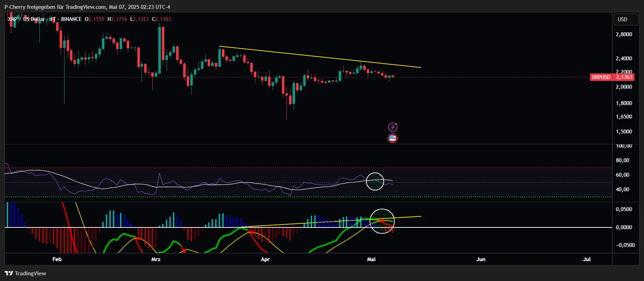Image resolution: width=644 pixels, height=281 pixels.
Task: Click the TradingView logo at bottom left
Action: [25, 273]
